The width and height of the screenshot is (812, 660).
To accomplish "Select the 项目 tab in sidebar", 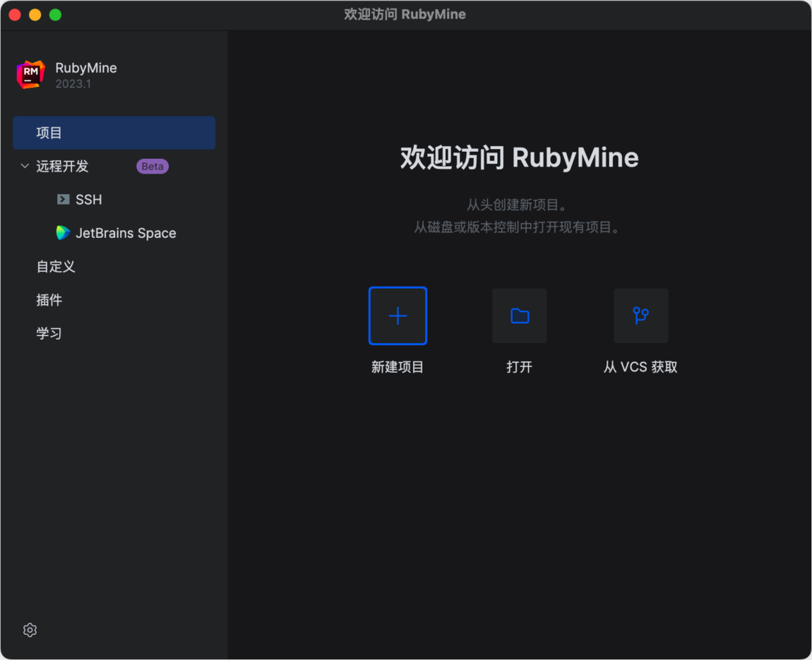I will [x=114, y=133].
